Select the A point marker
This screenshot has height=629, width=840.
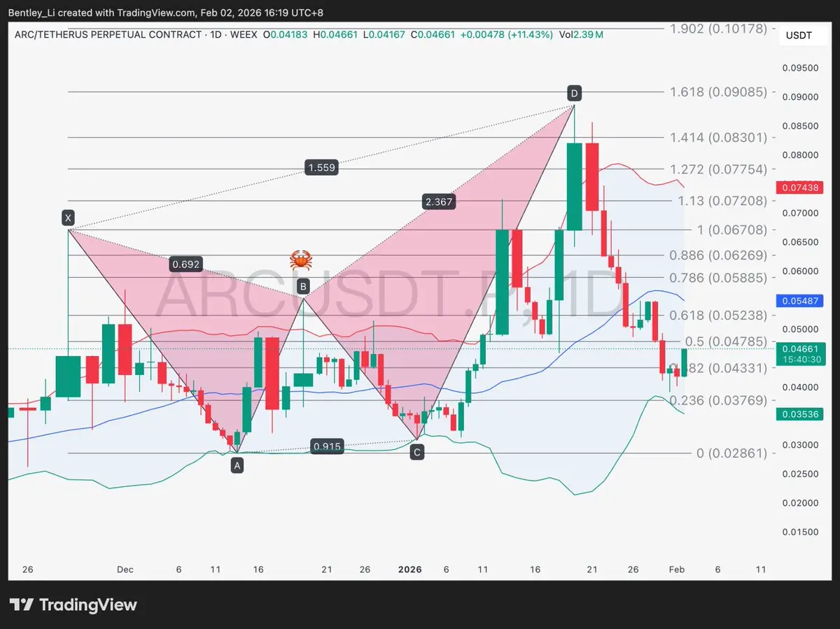(237, 465)
